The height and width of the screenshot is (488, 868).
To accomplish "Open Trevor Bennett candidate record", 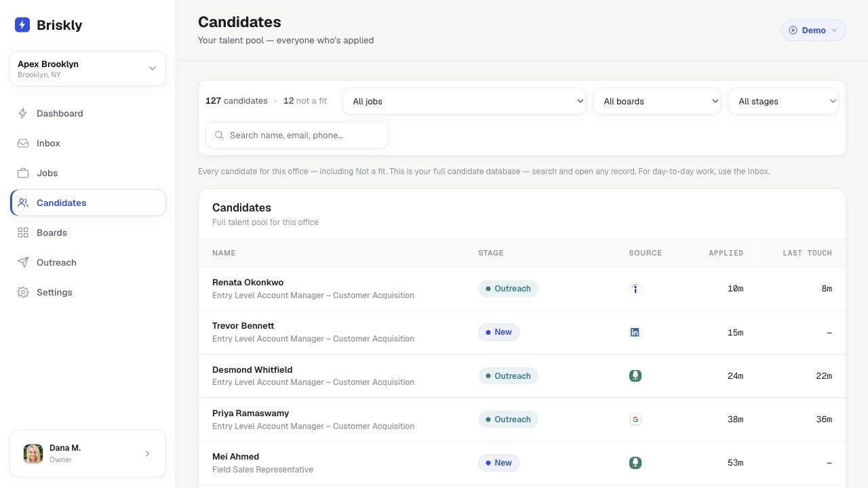I will (522, 332).
